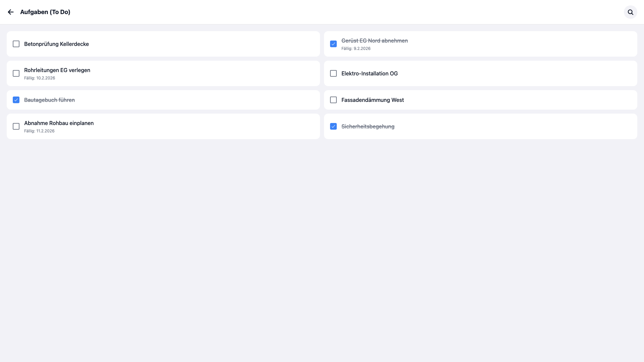Check the Fassadendämmung West checkbox

[x=333, y=100]
